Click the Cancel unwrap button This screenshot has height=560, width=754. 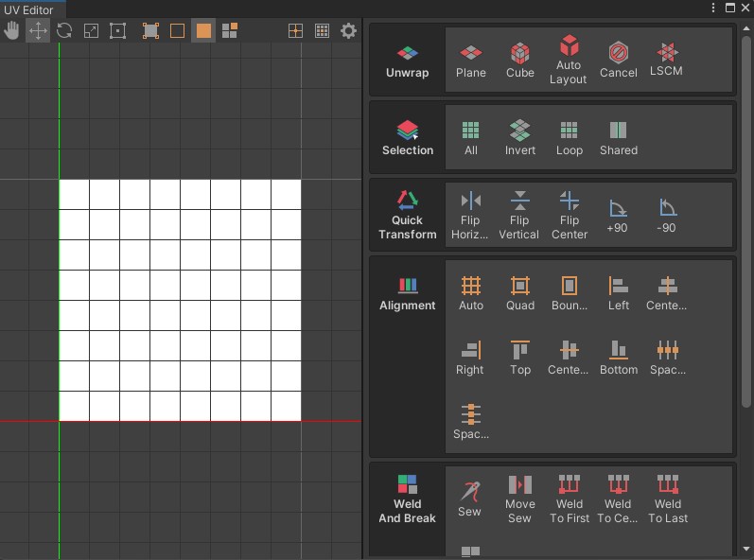(619, 61)
